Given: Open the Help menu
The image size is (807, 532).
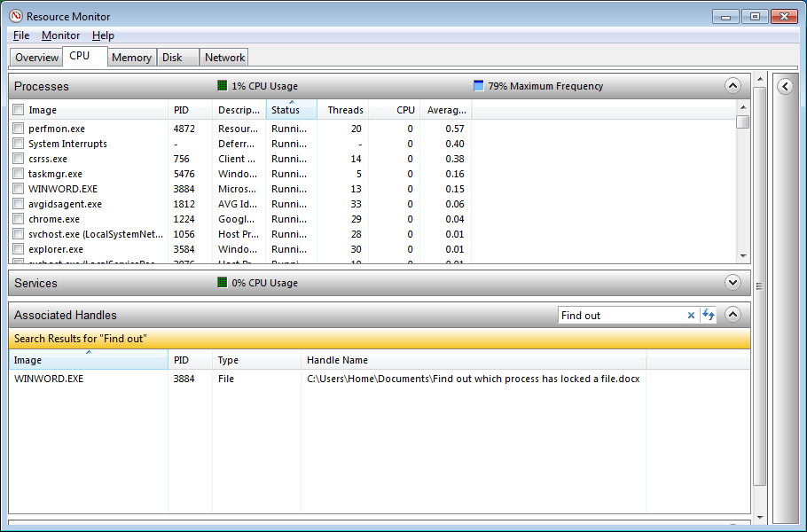Looking at the screenshot, I should click(x=103, y=35).
